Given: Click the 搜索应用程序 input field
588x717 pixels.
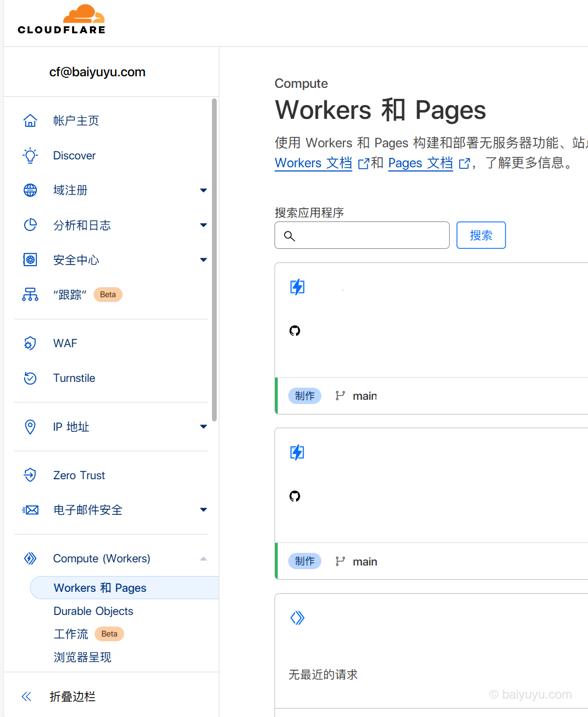Looking at the screenshot, I should 362,235.
